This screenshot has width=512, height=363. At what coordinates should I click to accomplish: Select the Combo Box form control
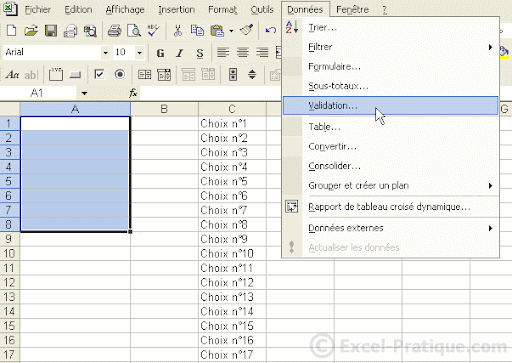(164, 75)
